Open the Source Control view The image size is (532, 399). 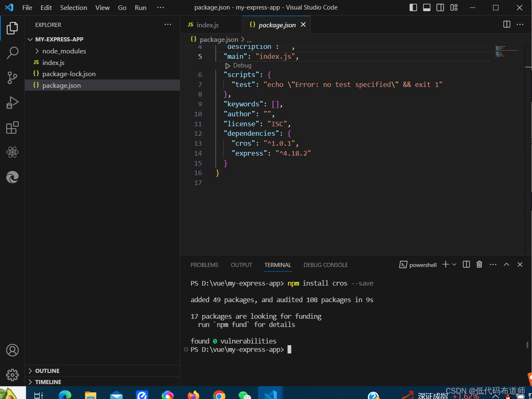point(12,78)
